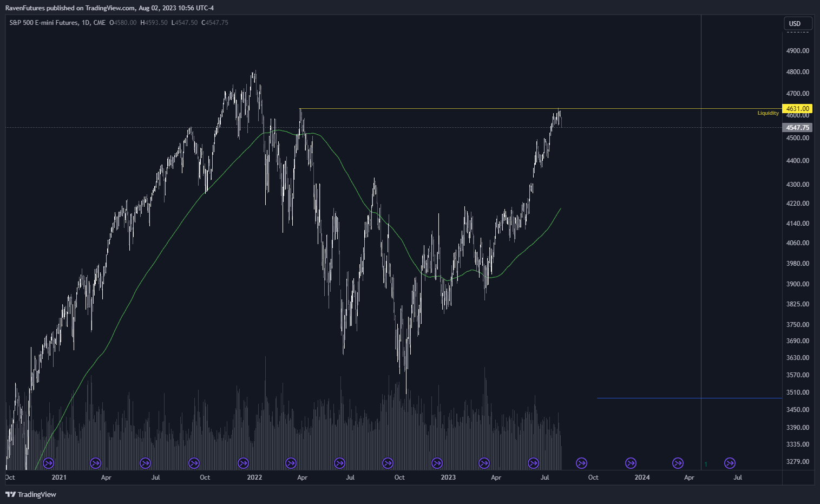Click the 3450.00 price axis label
820x504 pixels.
click(797, 410)
